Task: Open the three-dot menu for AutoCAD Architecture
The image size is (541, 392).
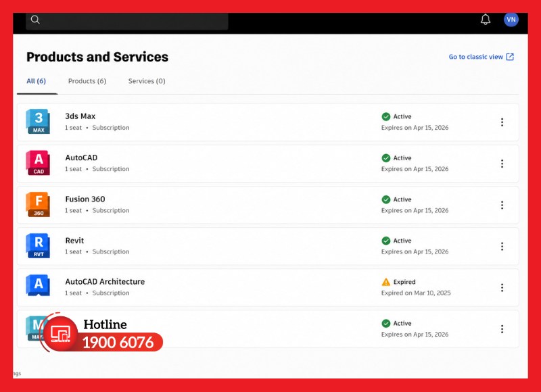Action: click(x=502, y=287)
